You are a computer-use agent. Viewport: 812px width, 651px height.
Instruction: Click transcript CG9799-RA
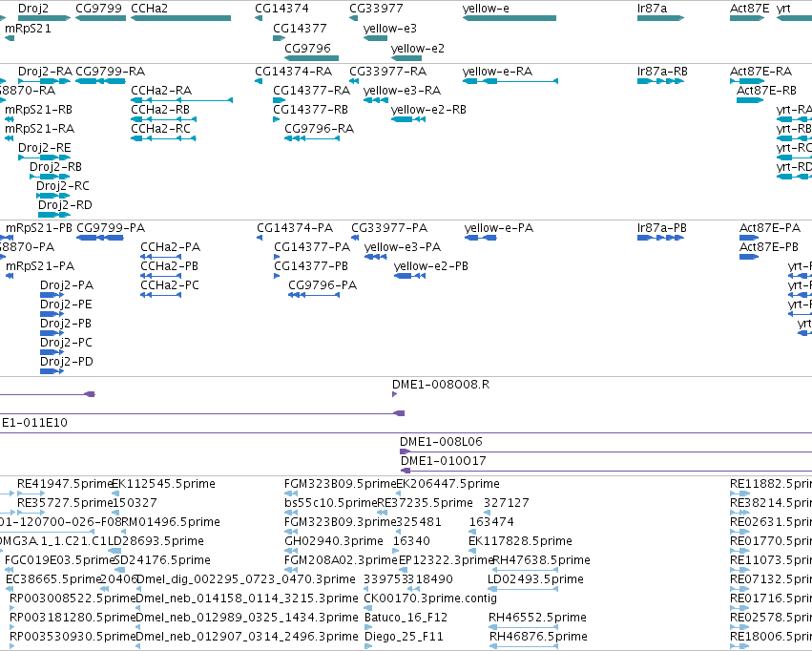100,81
